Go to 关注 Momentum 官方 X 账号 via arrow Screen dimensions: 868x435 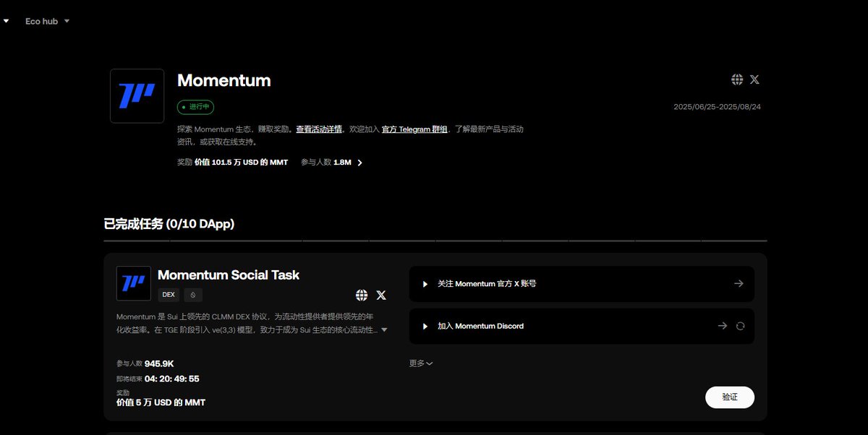739,283
